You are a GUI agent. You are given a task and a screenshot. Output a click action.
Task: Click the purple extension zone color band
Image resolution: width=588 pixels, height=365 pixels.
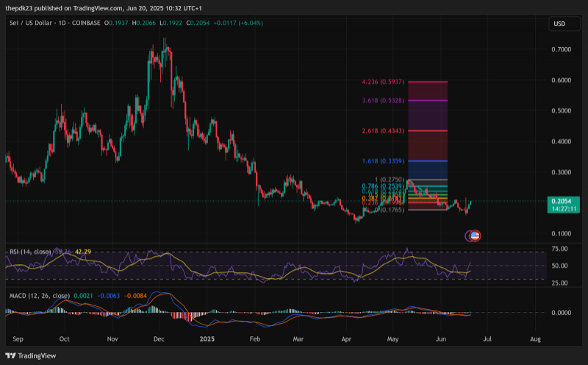[x=428, y=116]
